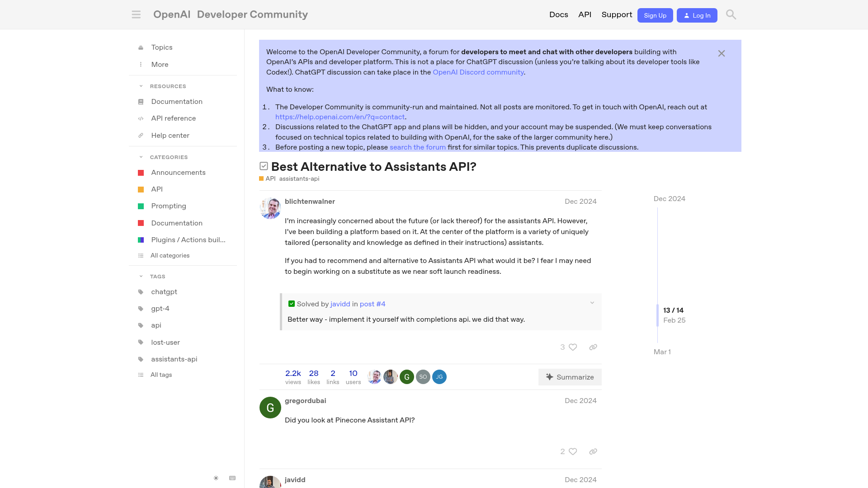Screen dimensions: 868x488
Task: Show the 10 users count details
Action: [353, 377]
